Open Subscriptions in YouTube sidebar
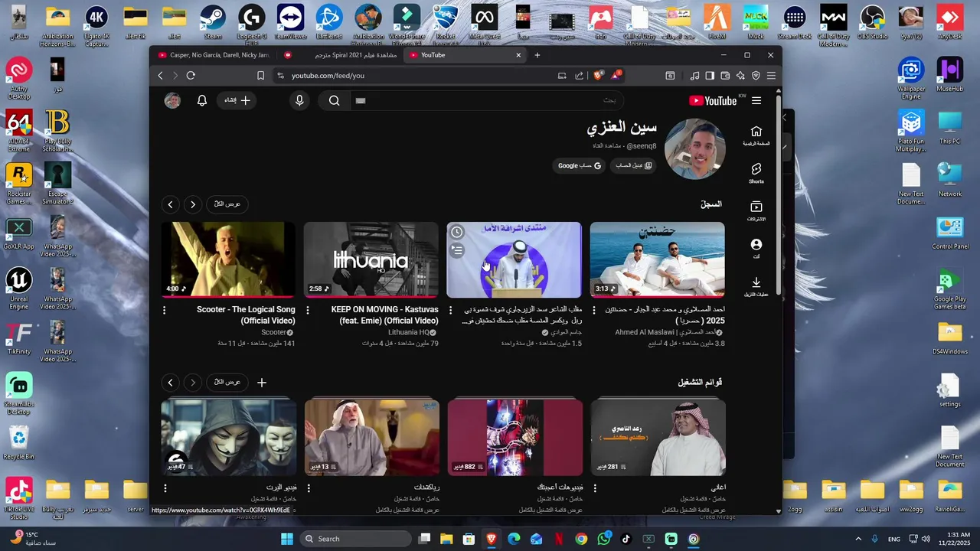The height and width of the screenshot is (551, 980). pos(756,211)
